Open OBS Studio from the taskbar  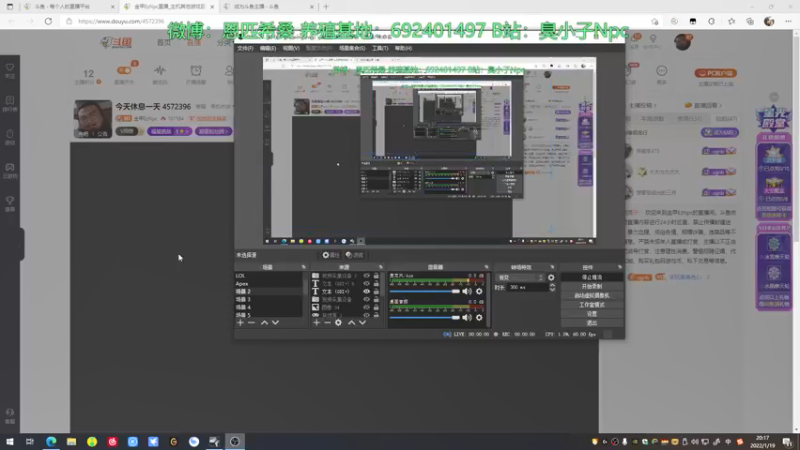pyautogui.click(x=235, y=441)
